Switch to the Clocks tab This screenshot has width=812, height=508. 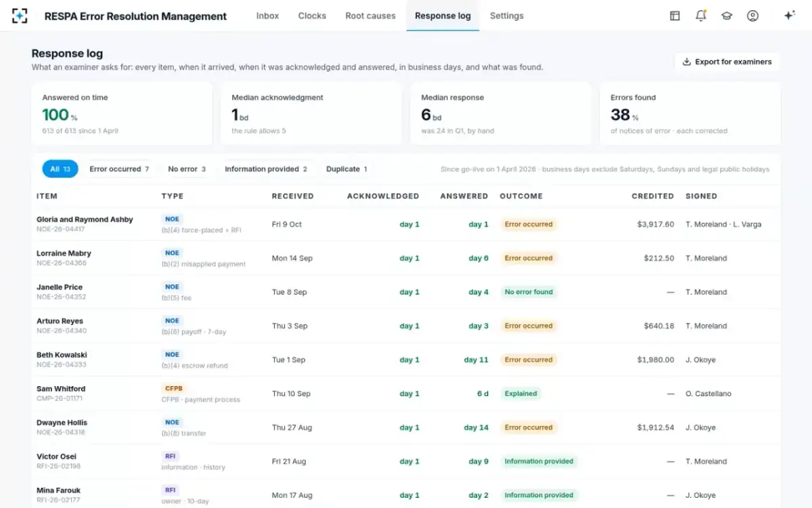(x=312, y=16)
